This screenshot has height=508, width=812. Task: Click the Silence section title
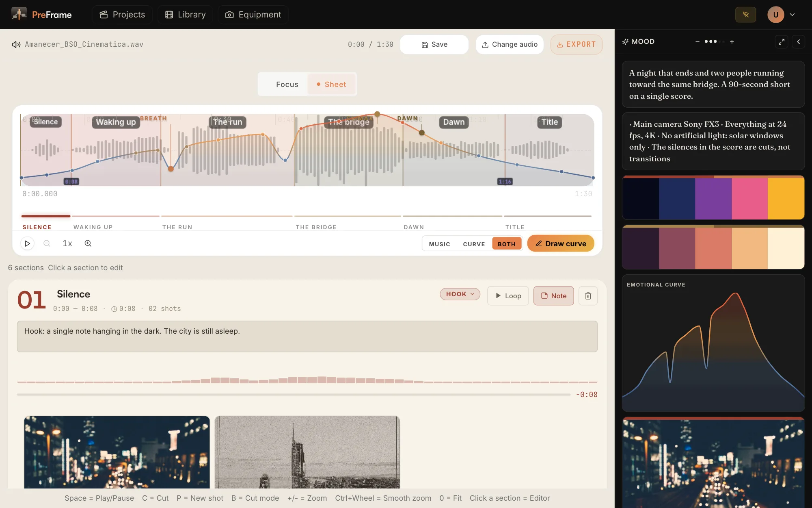[x=73, y=294]
